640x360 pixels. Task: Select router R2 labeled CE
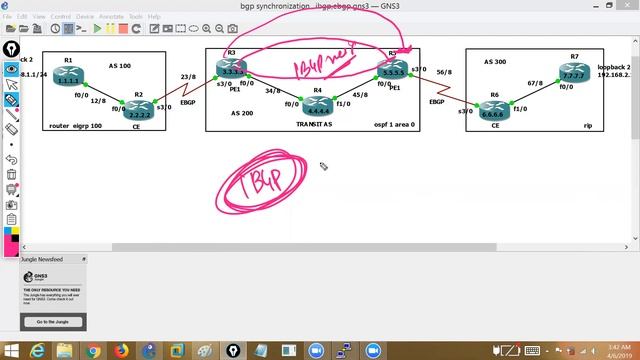(x=139, y=110)
